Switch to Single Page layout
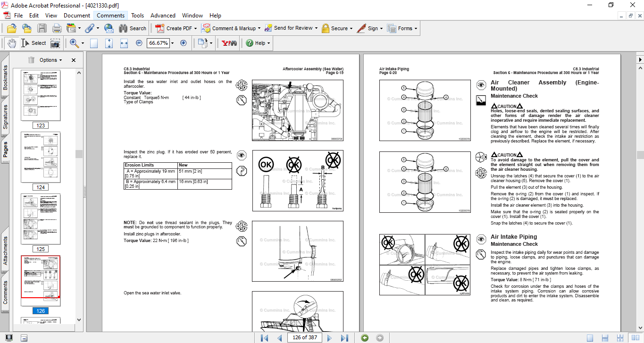This screenshot has height=343, width=644. pos(590,337)
